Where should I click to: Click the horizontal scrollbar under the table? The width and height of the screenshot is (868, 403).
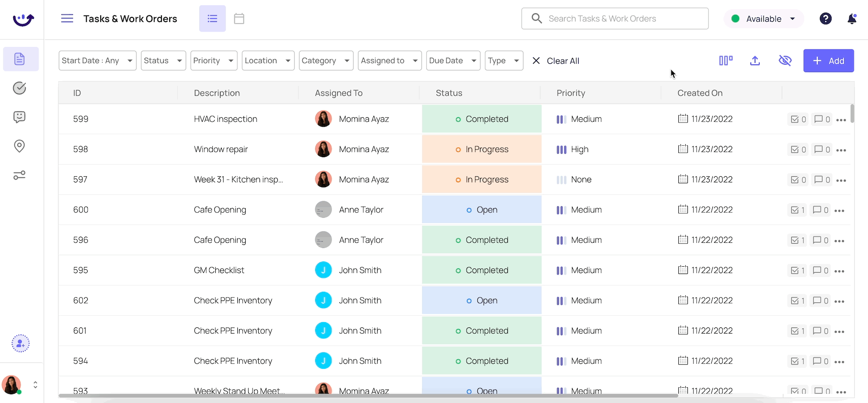point(368,396)
